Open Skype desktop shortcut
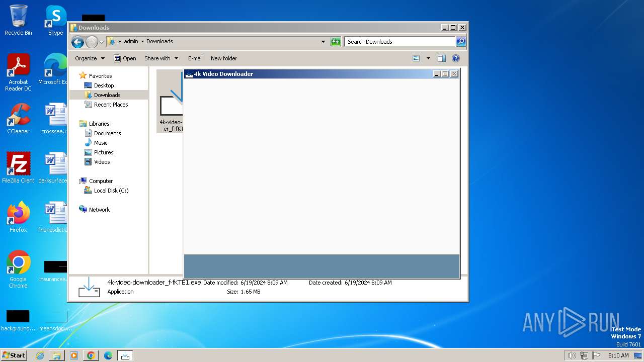This screenshot has width=644, height=362. [55, 20]
